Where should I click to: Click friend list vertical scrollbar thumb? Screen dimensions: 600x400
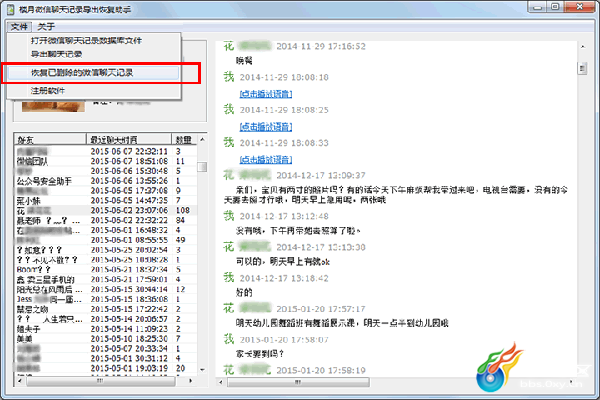click(202, 167)
